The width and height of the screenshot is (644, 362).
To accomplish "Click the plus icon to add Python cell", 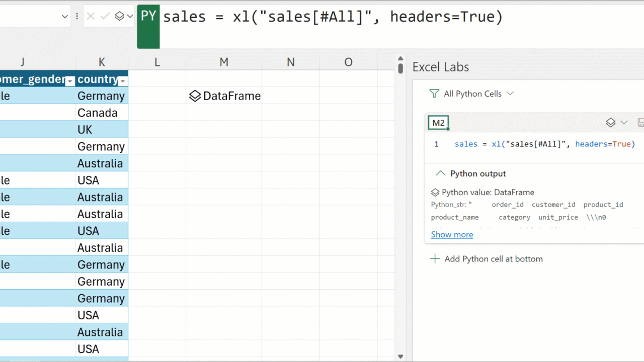I will tap(435, 259).
